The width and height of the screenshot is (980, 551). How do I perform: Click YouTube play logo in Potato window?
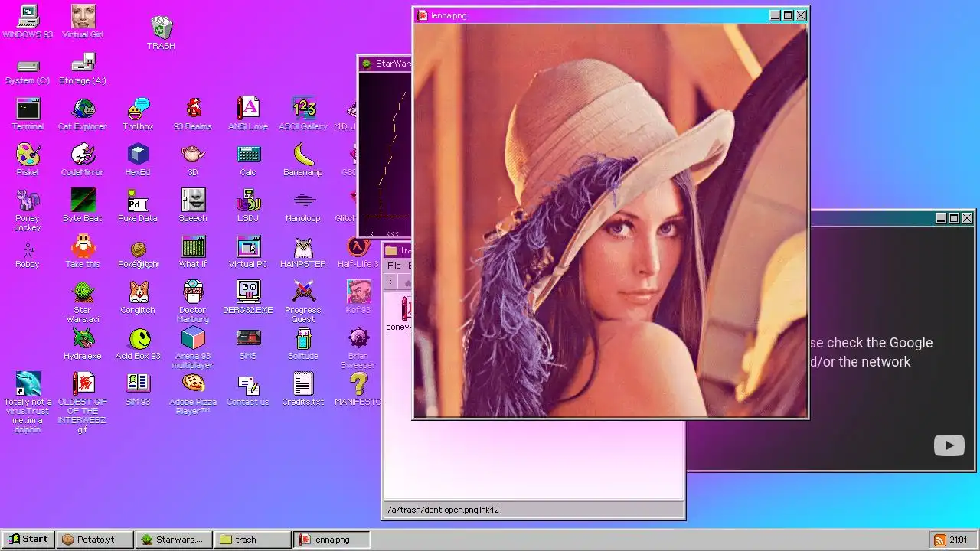tap(949, 445)
